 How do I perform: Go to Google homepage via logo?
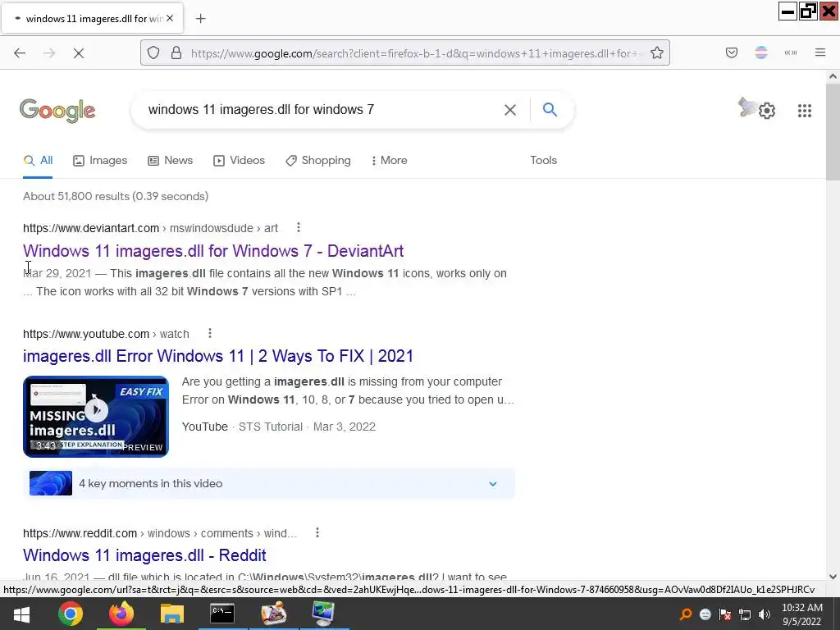point(57,111)
